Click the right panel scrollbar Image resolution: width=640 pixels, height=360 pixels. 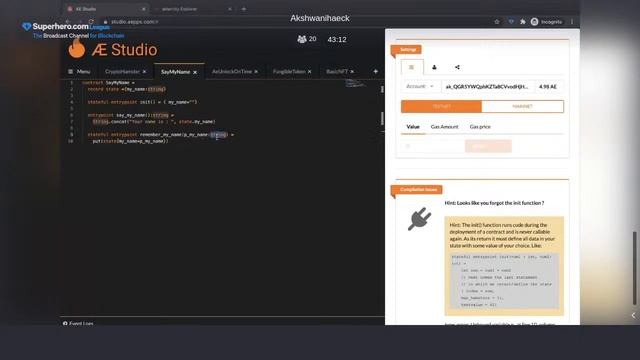(634, 268)
